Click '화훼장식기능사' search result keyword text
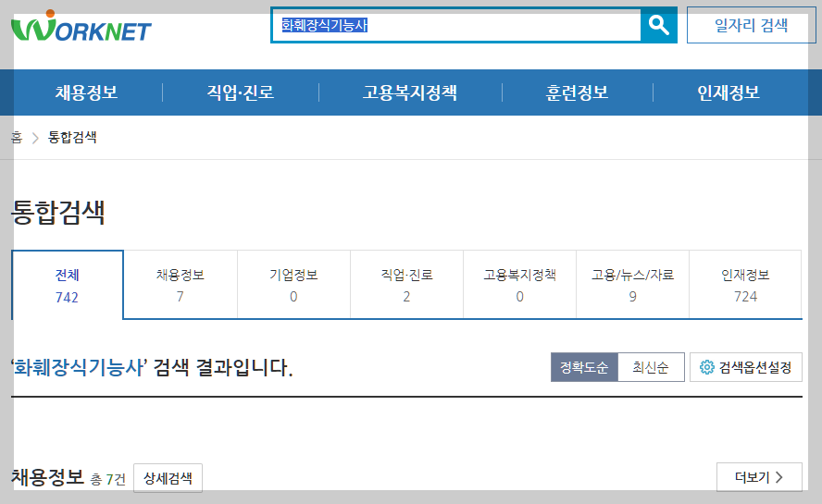 pos(80,367)
